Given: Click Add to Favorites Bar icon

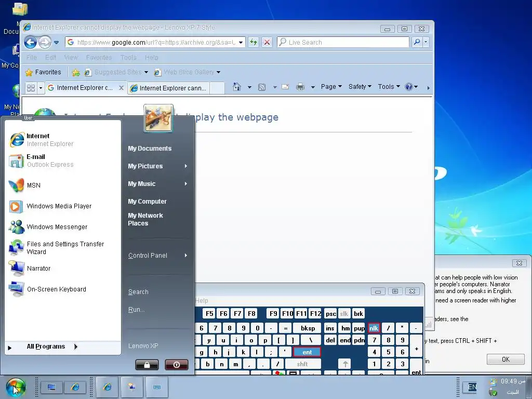Looking at the screenshot, I should [x=76, y=72].
